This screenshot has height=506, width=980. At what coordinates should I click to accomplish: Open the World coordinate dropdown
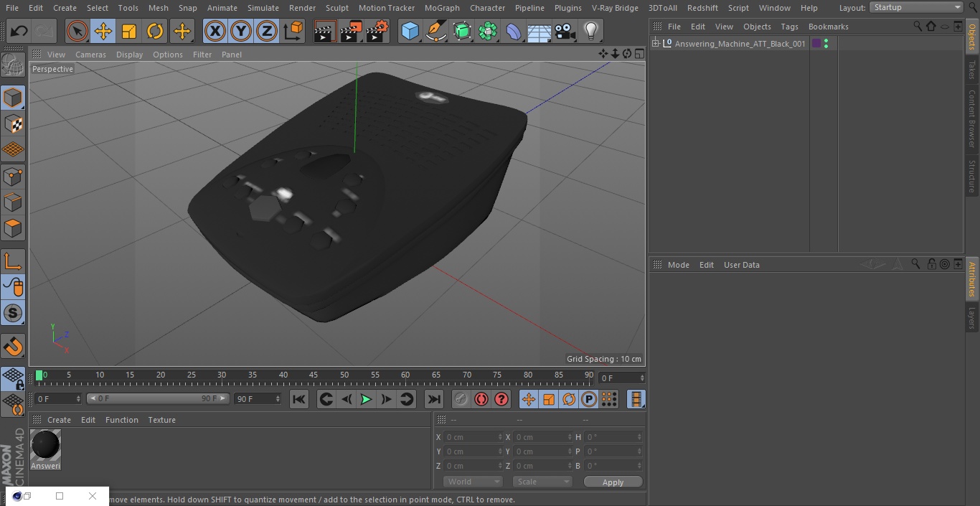[x=473, y=482]
